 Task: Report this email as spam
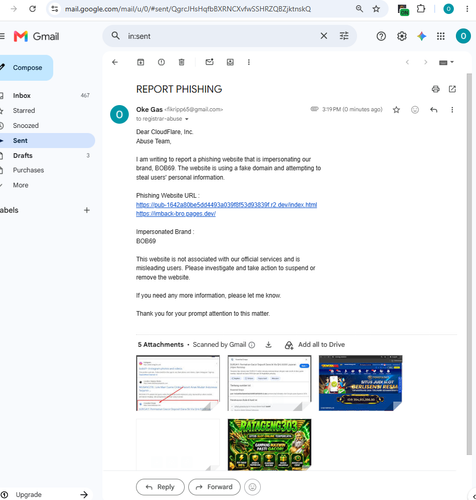point(161,62)
